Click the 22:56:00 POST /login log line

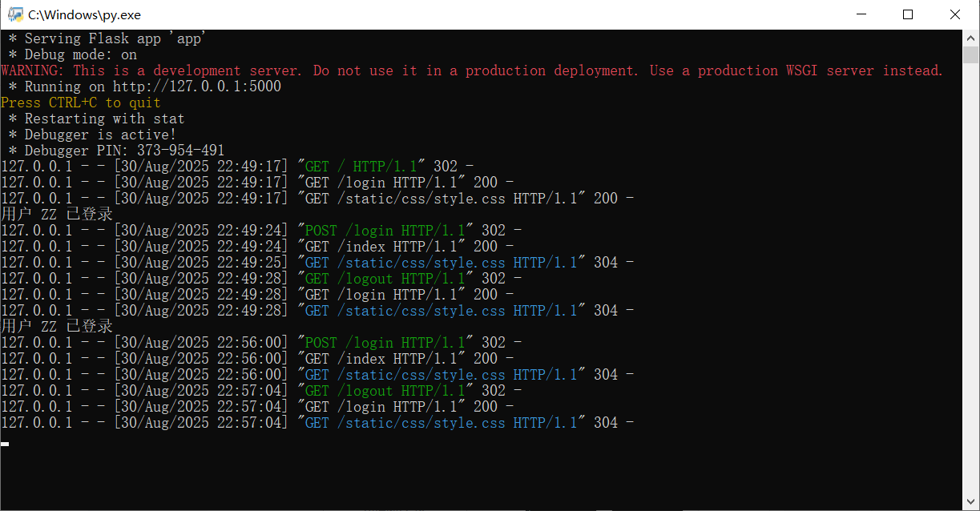point(261,343)
